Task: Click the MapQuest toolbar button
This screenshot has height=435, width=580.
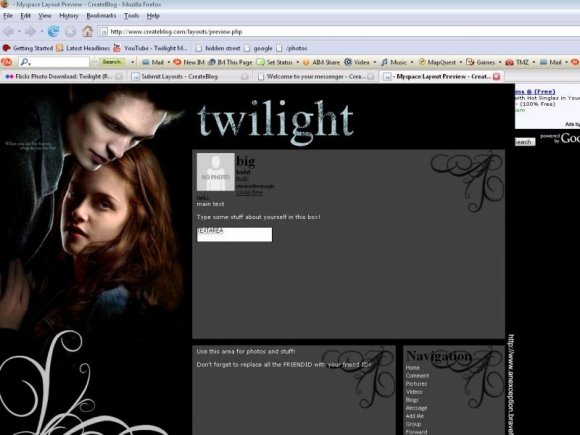Action: click(x=437, y=62)
